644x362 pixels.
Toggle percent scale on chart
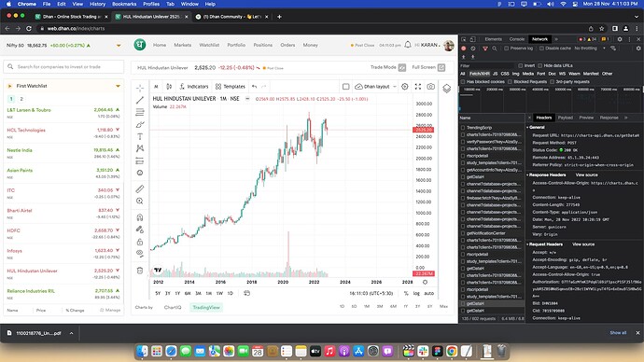point(406,294)
